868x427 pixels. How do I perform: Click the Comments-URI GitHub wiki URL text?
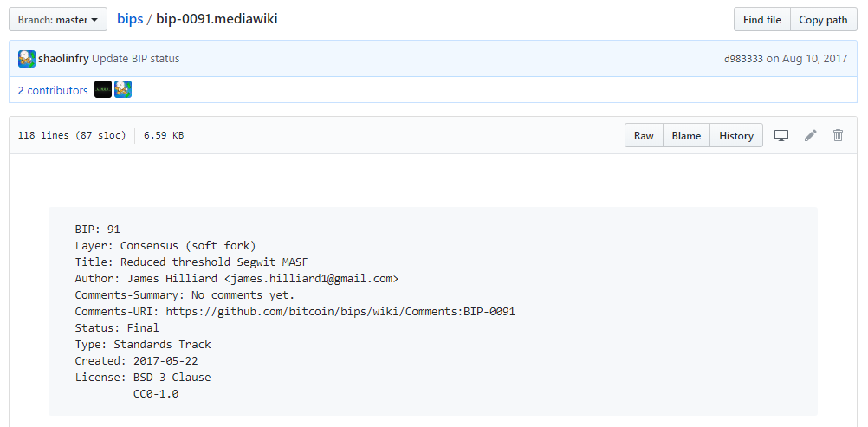[340, 312]
